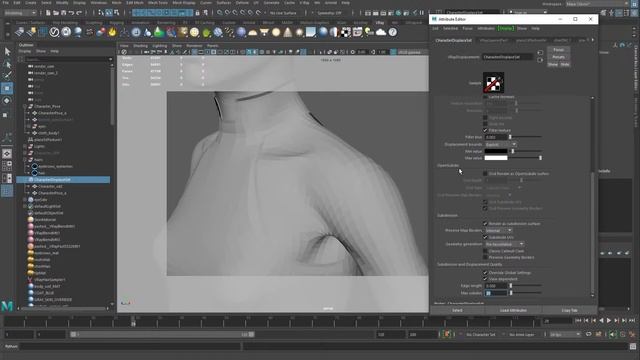Viewport: 640px width, 360px height.
Task: Toggle Cache normals checkbox
Action: click(485, 97)
